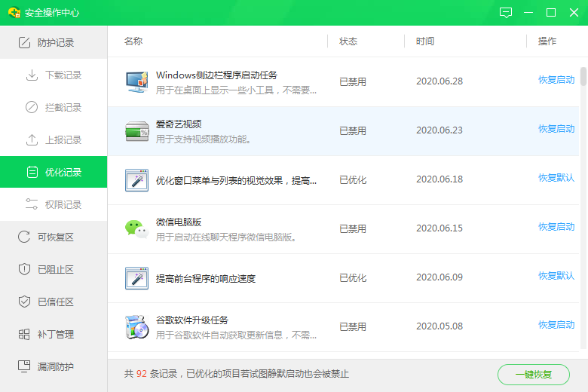Click 恢复启动 link for 爱奇艺视频
The height and width of the screenshot is (392, 588).
[x=556, y=129]
